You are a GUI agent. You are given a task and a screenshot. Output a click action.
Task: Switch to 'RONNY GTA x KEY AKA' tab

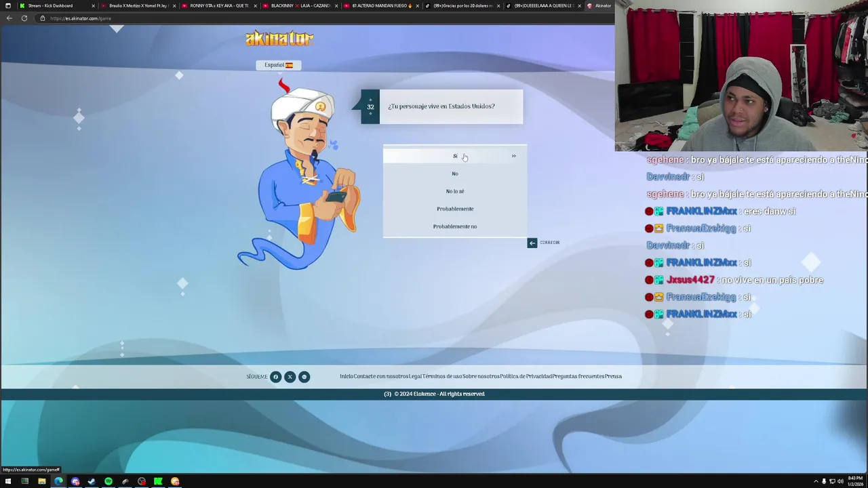tap(219, 5)
